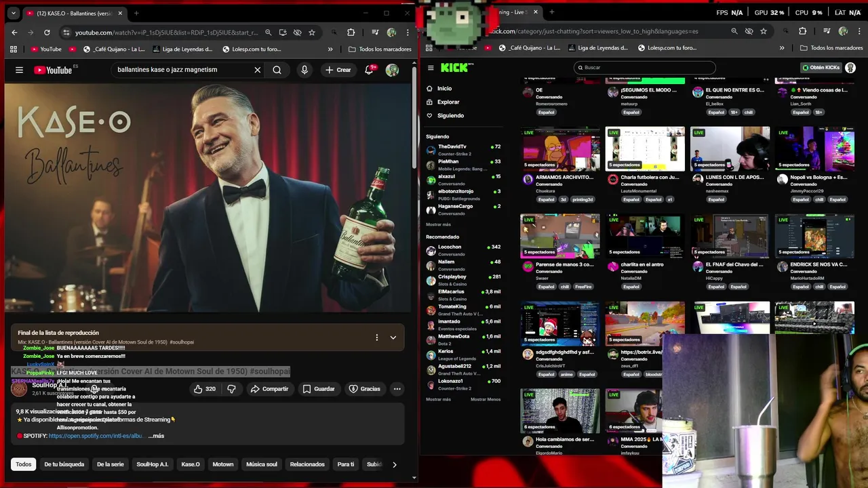Screen dimensions: 868x488
Task: Open the YouTube hamburger guide menu
Action: pos(19,70)
